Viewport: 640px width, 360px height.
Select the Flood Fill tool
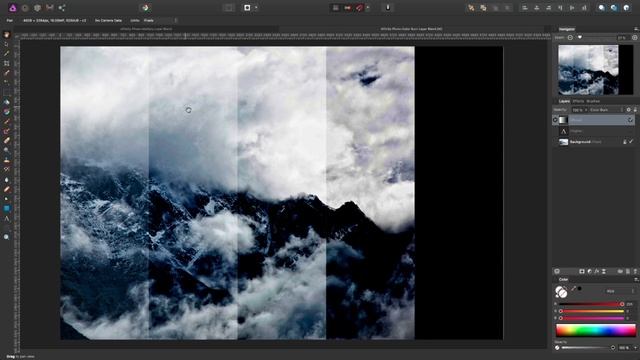[x=7, y=102]
